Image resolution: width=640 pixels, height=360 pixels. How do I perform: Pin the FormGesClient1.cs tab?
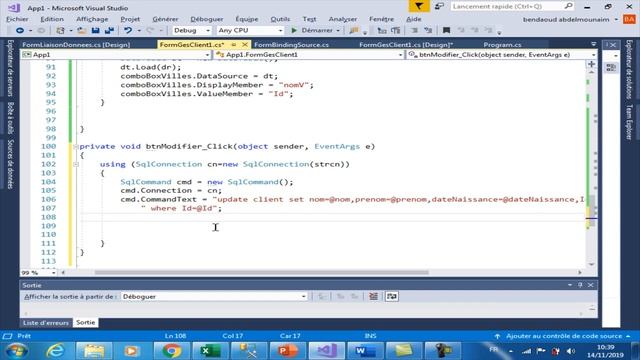coord(234,44)
